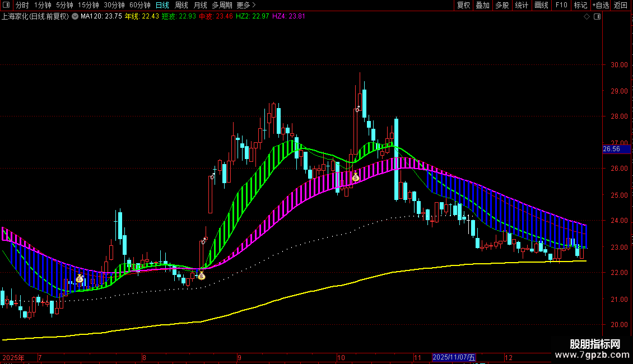This screenshot has height=364, width=633.
Task: Click the 返回 back button
Action: tap(621, 5)
